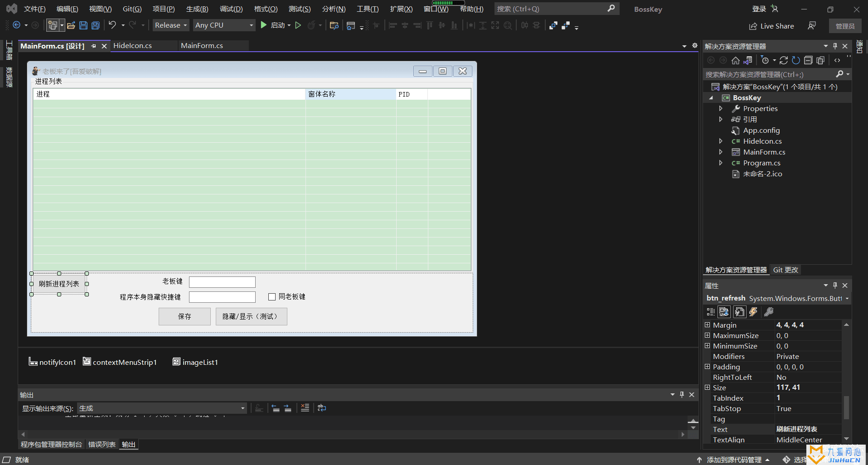Click the feedback icon next to Live Share
Screen dimensions: 868x465
click(812, 26)
